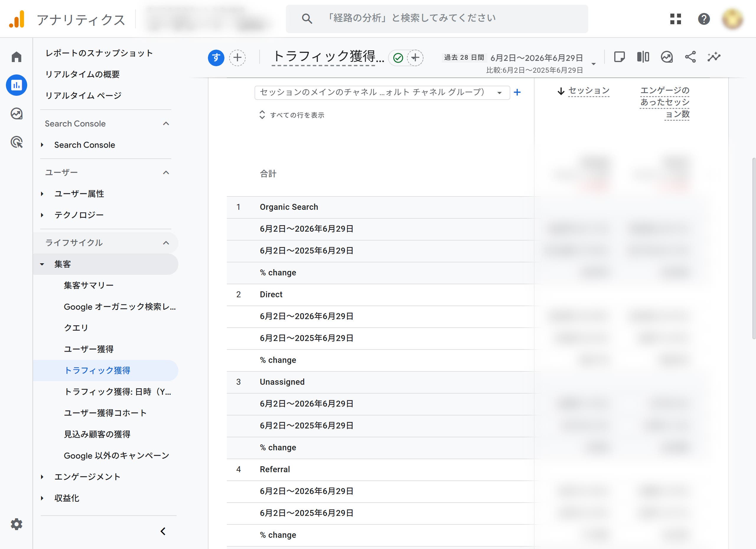The image size is (756, 549).
Task: Select 集客サマリー report
Action: [89, 285]
